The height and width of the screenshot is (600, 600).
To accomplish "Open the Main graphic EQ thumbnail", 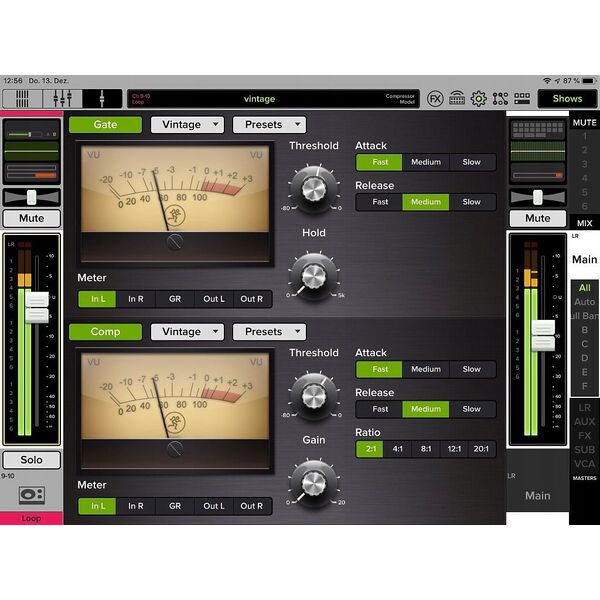I will [x=537, y=151].
